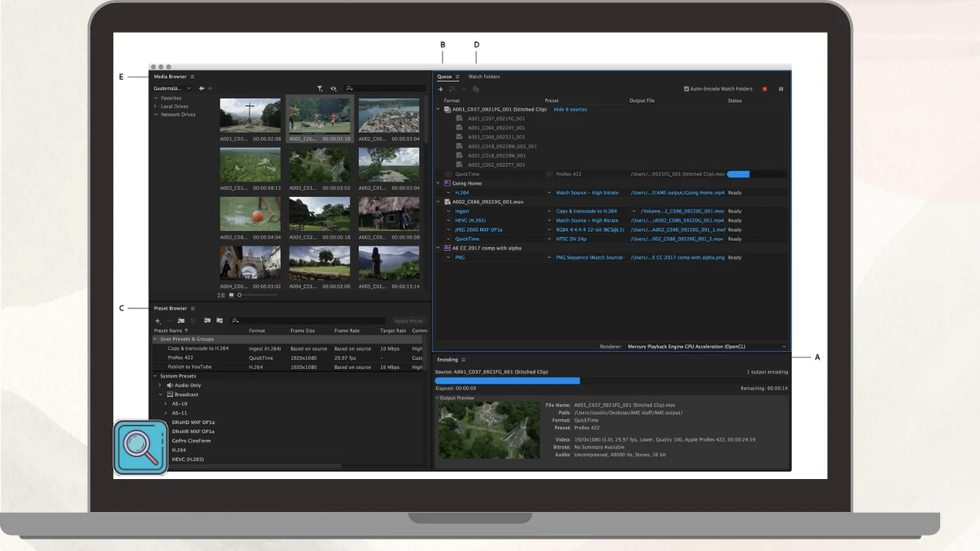Open the file type filter in Media Browser
The height and width of the screenshot is (551, 980).
320,89
